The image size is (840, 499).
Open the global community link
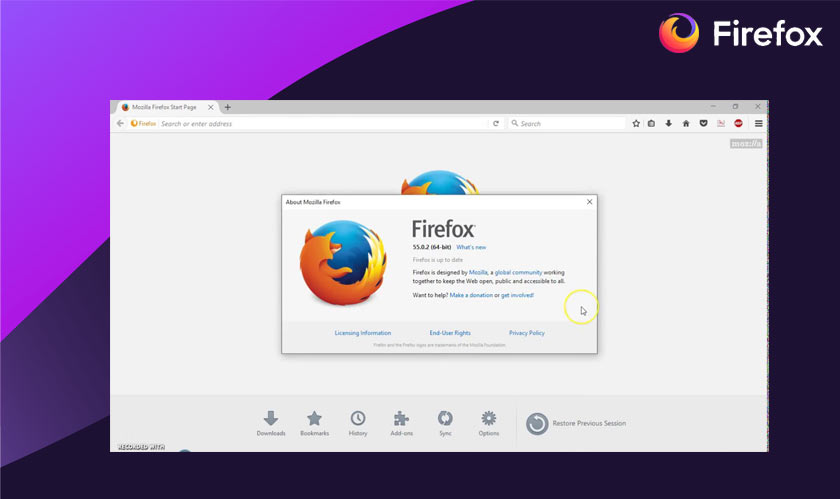tap(518, 272)
